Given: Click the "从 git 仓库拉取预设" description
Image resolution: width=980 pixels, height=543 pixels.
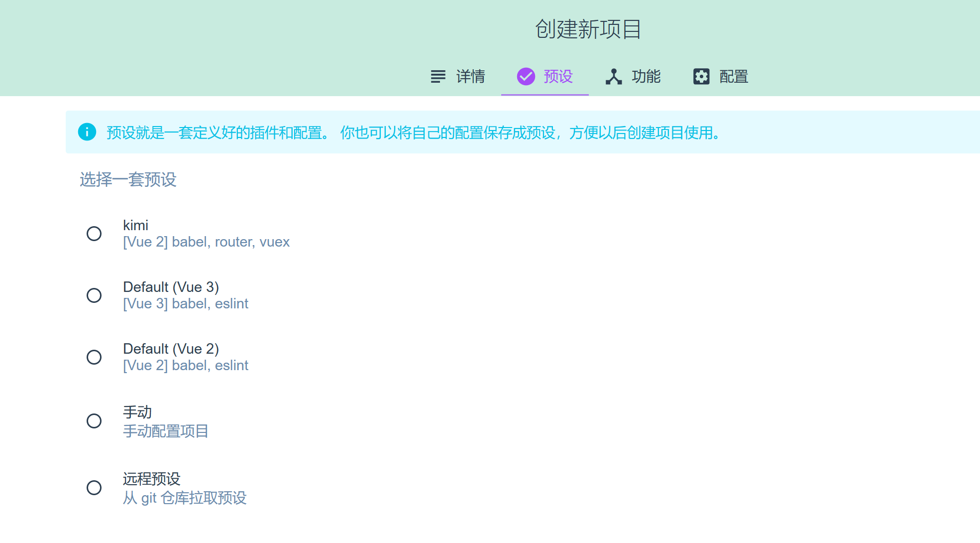Looking at the screenshot, I should click(185, 498).
